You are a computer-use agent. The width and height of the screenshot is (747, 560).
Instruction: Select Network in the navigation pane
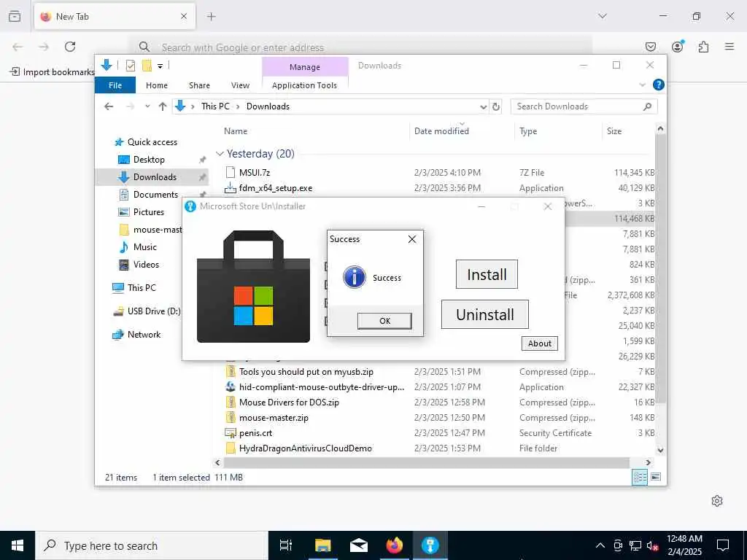click(x=144, y=334)
